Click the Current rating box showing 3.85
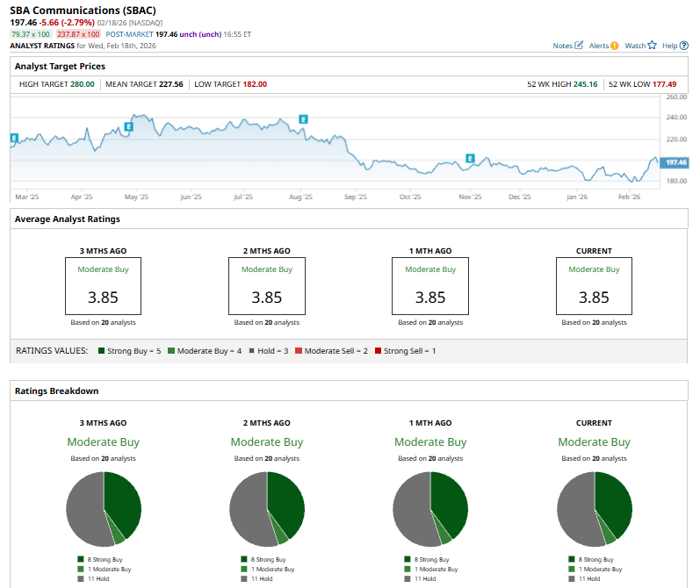Image resolution: width=700 pixels, height=588 pixels. [594, 286]
